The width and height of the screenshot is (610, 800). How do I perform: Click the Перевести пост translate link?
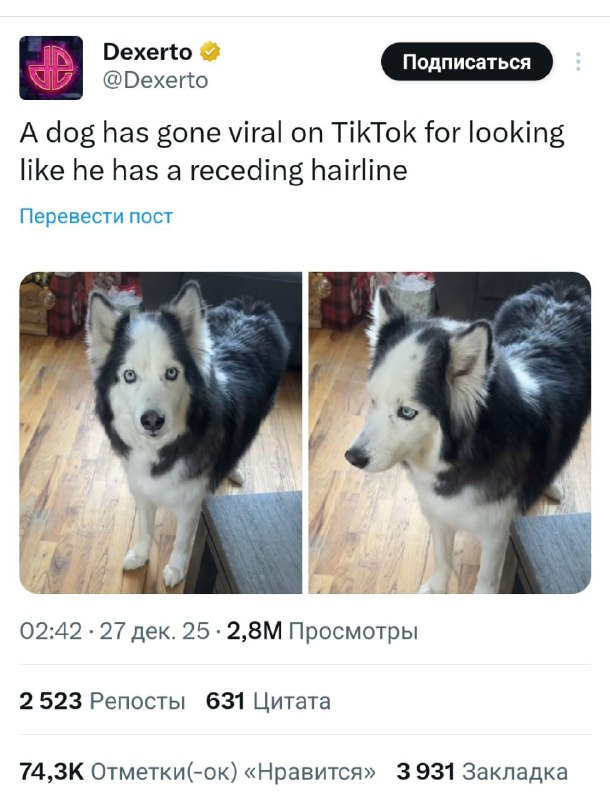pos(96,216)
